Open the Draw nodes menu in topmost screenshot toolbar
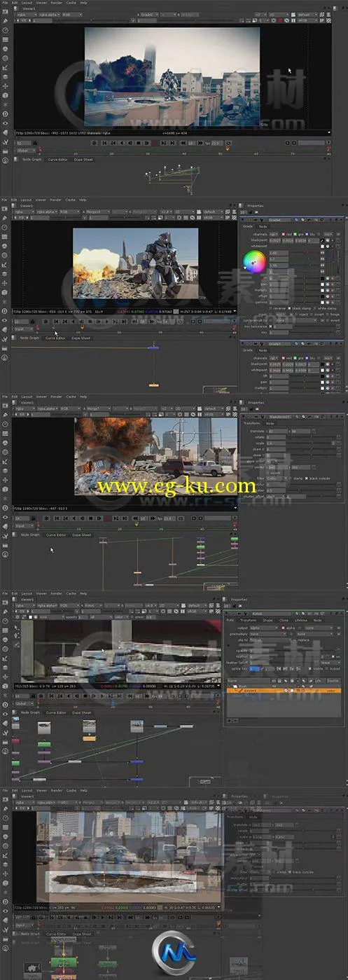The width and height of the screenshot is (348, 980). 6,21
